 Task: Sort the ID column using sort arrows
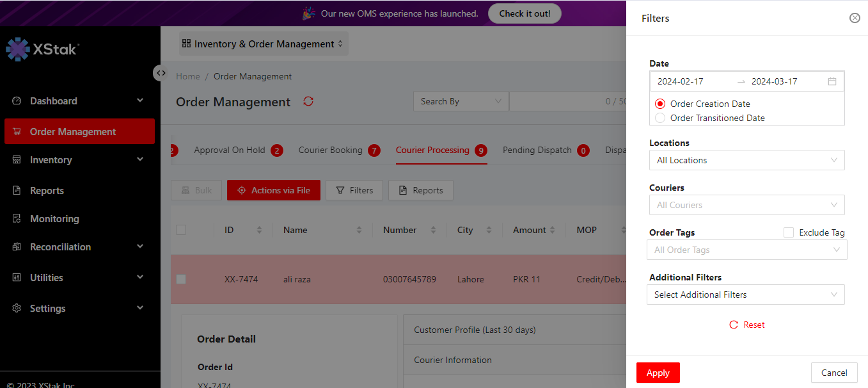pyautogui.click(x=259, y=230)
